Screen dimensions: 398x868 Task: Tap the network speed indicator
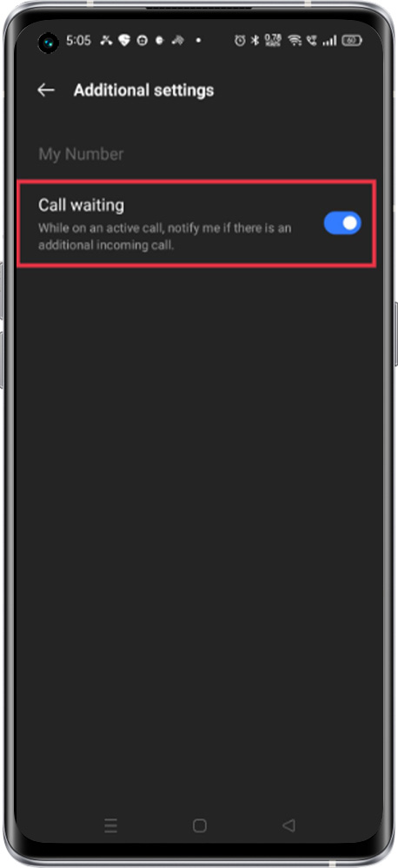273,40
